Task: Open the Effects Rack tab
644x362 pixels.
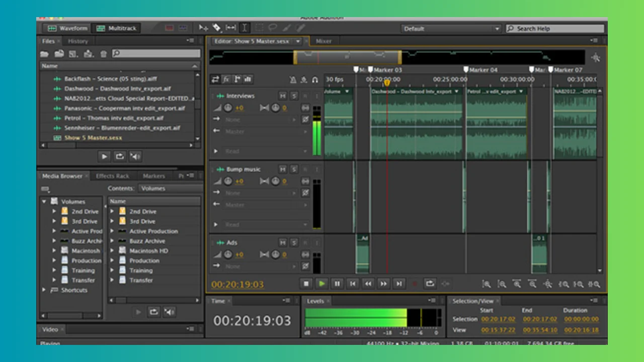Action: click(112, 176)
